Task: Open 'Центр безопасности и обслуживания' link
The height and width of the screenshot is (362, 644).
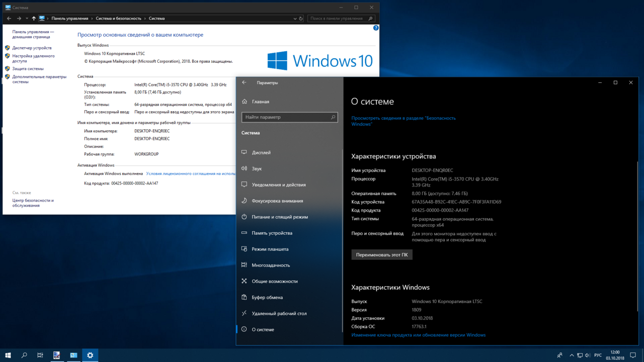Action: pyautogui.click(x=33, y=203)
